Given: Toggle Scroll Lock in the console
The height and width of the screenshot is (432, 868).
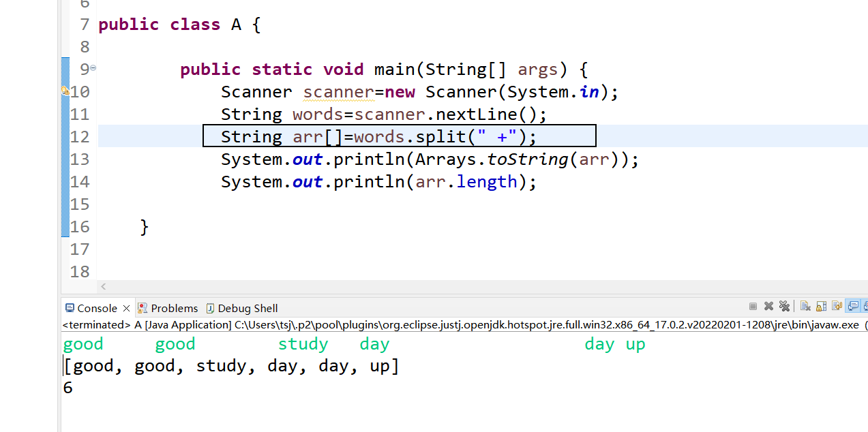Looking at the screenshot, I should point(821,307).
